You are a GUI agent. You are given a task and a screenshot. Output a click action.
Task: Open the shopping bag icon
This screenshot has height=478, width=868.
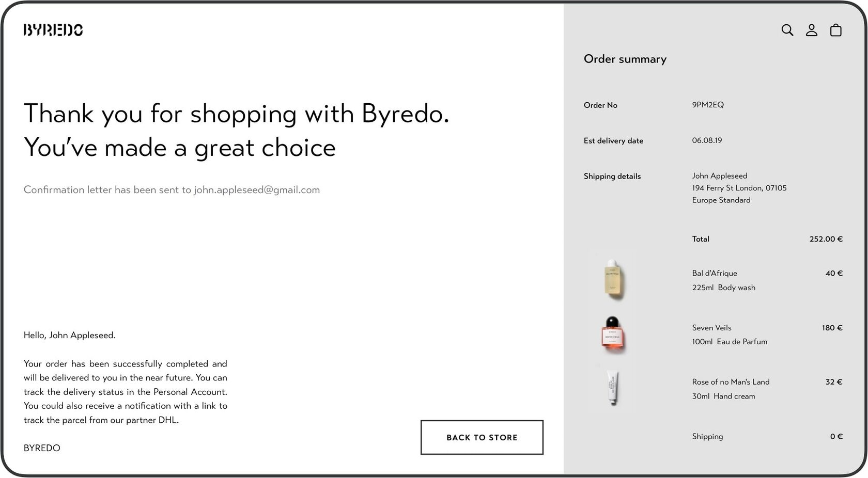tap(835, 30)
